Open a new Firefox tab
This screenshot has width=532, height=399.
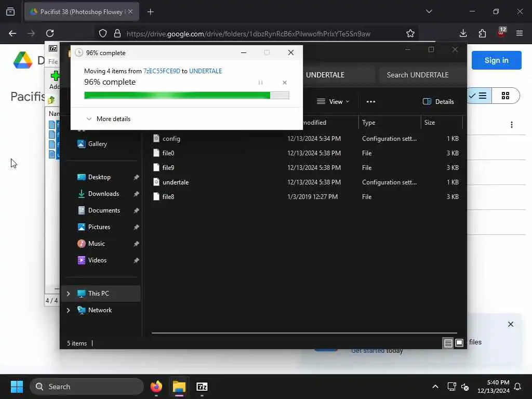point(150,12)
